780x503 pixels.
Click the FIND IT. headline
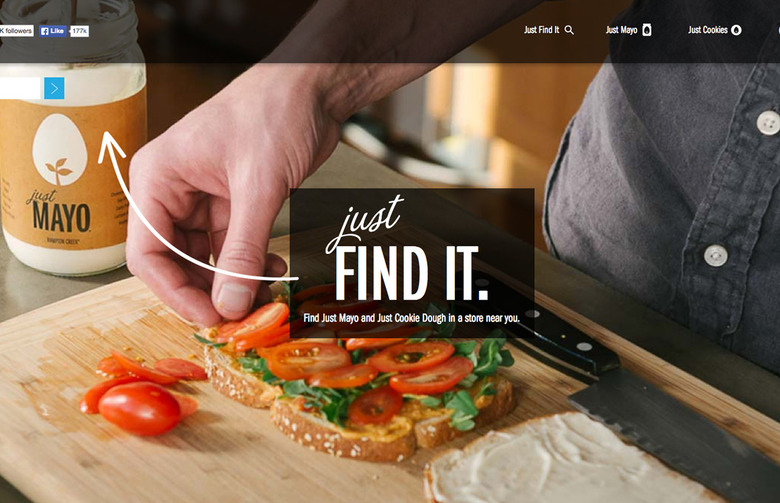411,274
